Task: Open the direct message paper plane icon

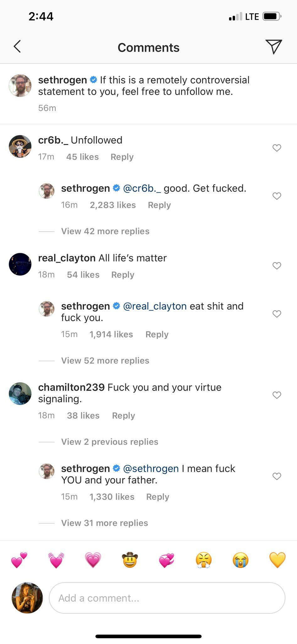Action: tap(273, 47)
